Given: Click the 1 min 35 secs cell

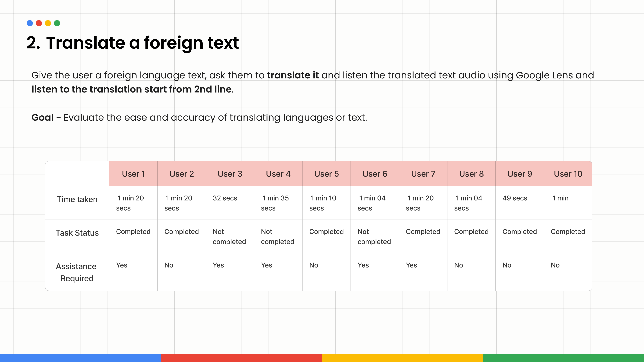Looking at the screenshot, I should coord(275,203).
